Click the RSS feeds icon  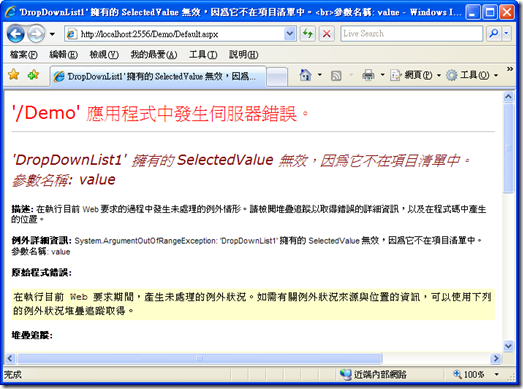point(336,75)
